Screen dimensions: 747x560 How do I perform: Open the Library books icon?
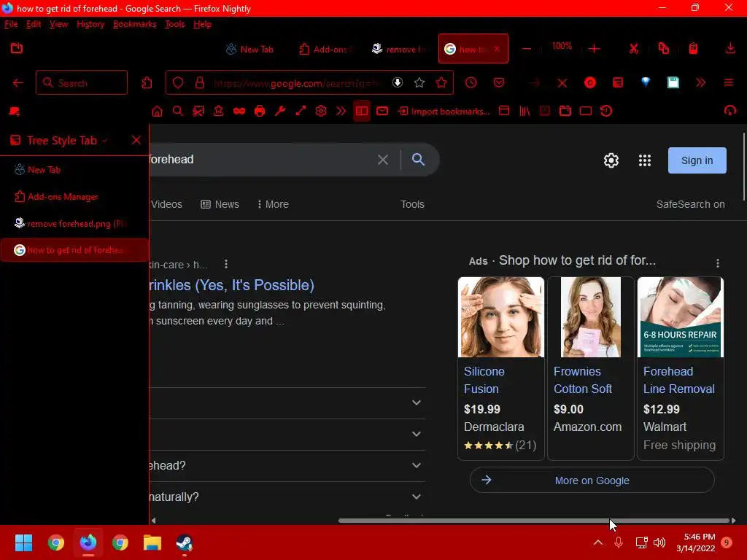click(x=525, y=112)
